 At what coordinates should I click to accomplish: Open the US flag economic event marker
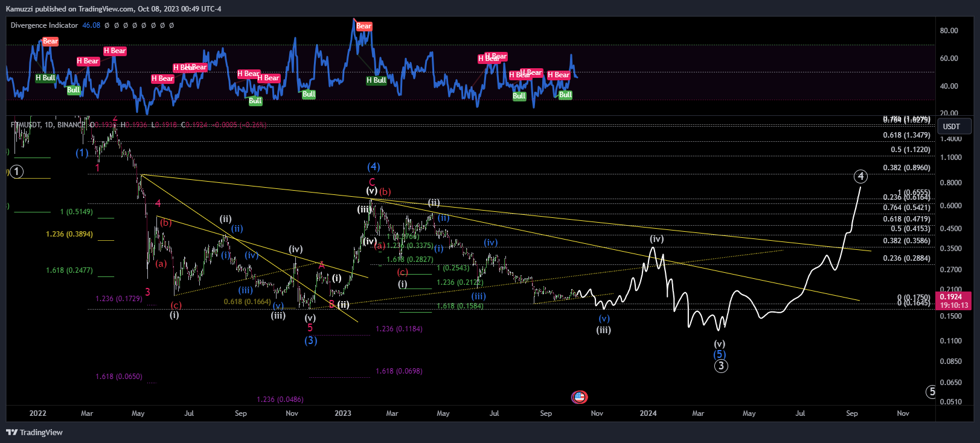coord(579,397)
